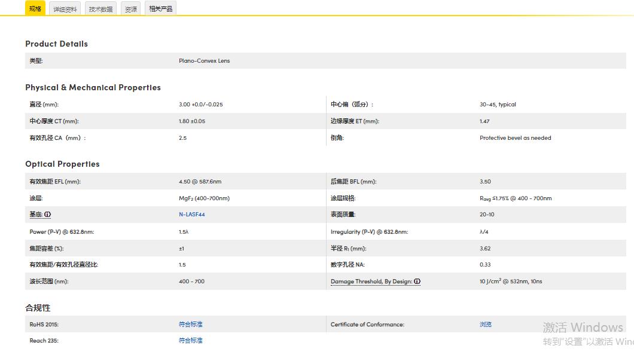Select the 规格 tab
634x364 pixels.
click(x=35, y=8)
